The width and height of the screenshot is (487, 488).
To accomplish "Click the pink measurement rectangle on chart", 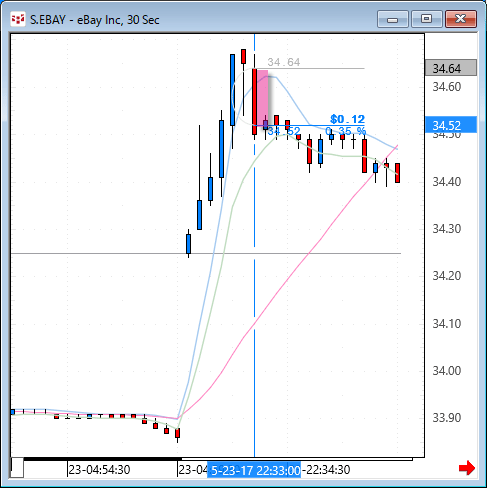I will (262, 98).
